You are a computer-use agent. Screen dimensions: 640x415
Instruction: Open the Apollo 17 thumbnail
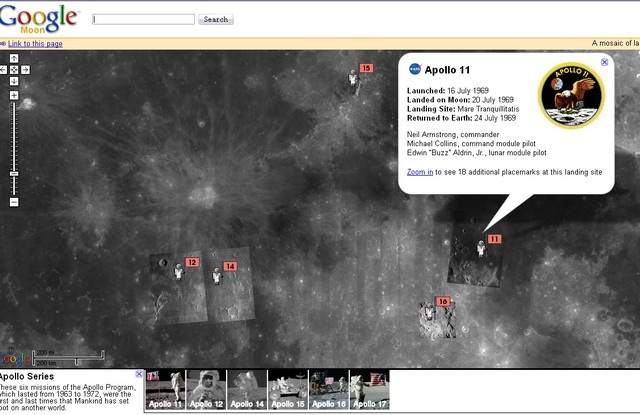[x=369, y=390]
